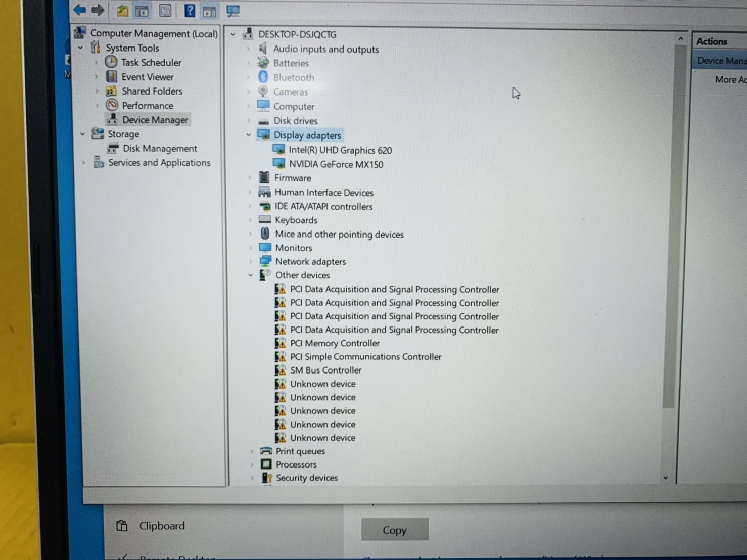Viewport: 747px width, 560px height.
Task: Toggle the Show/Hide Console Tree button
Action: 142,11
